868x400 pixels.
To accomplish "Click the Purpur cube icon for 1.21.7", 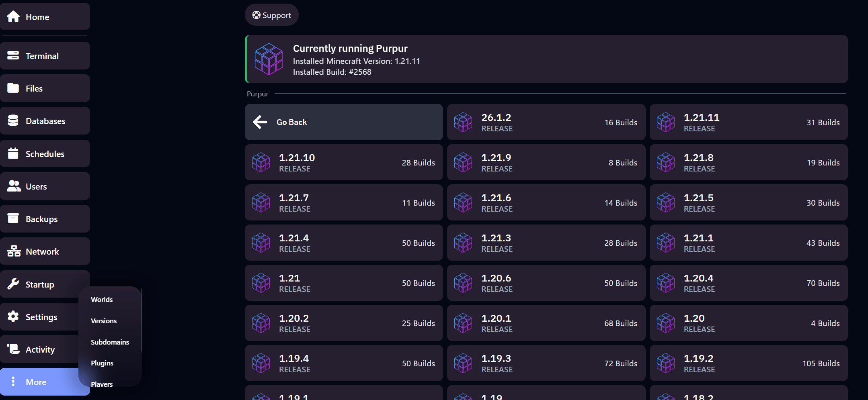I will point(261,202).
